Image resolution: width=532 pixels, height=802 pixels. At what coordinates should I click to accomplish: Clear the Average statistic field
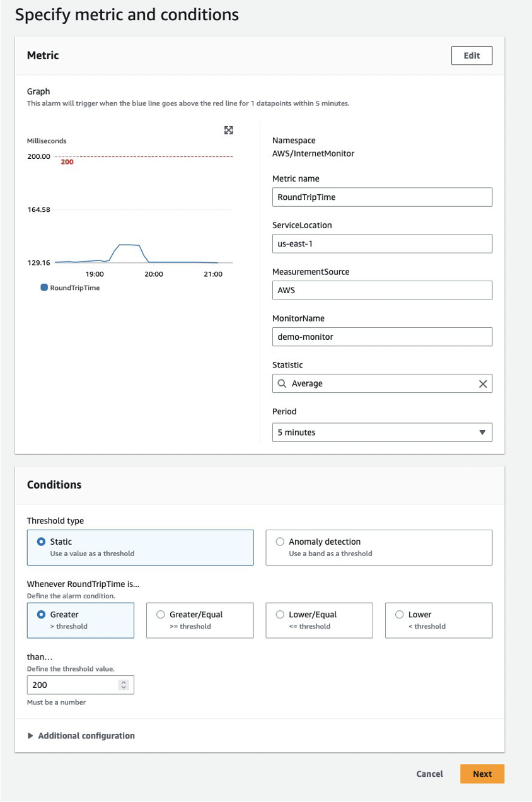tap(483, 384)
